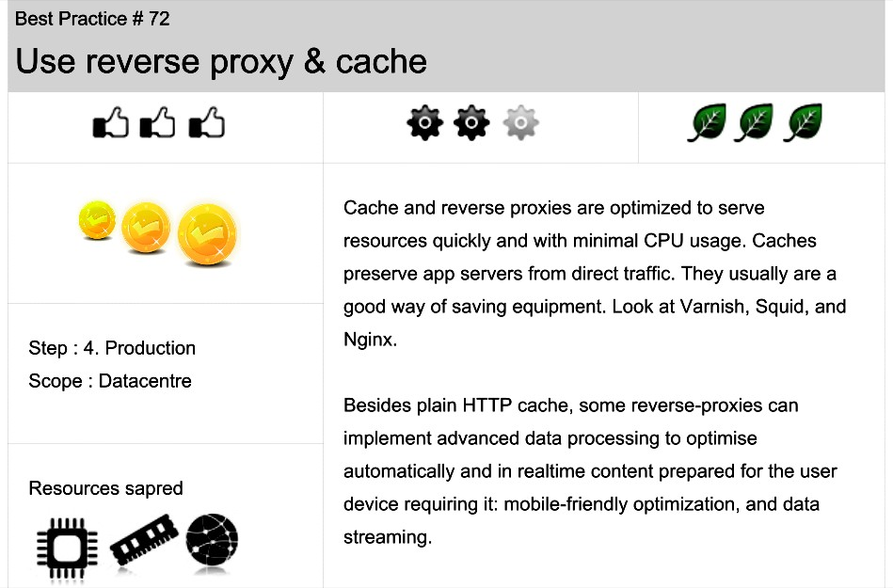Viewport: 893px width, 588px height.
Task: Select the medium gold coin
Action: (x=146, y=227)
